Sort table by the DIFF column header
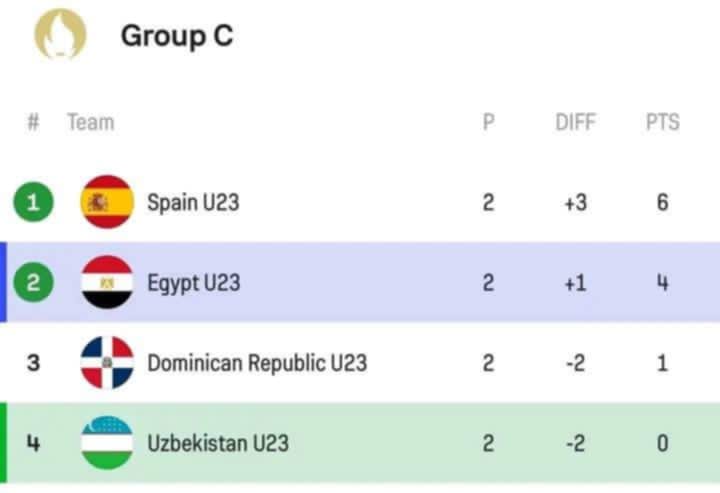720x493 pixels. tap(575, 123)
